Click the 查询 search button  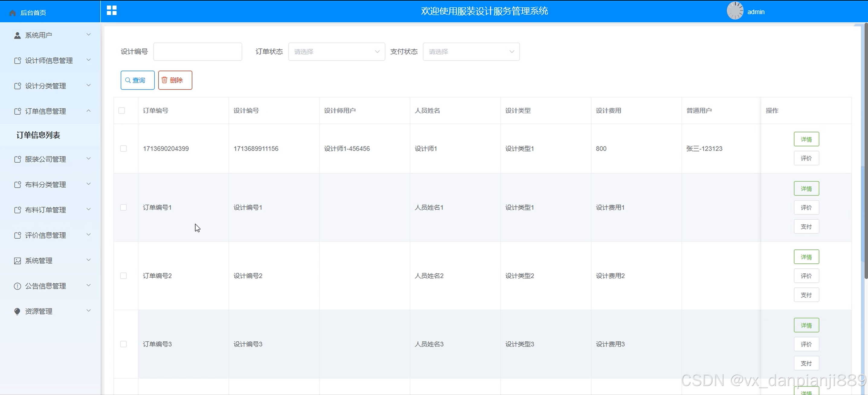(x=137, y=80)
